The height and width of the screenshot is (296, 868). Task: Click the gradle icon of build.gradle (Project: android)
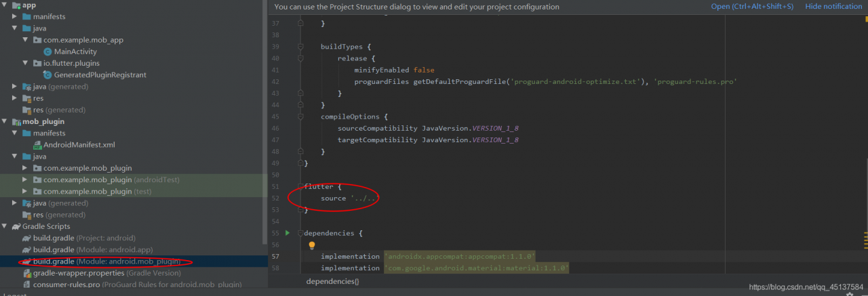pyautogui.click(x=26, y=238)
